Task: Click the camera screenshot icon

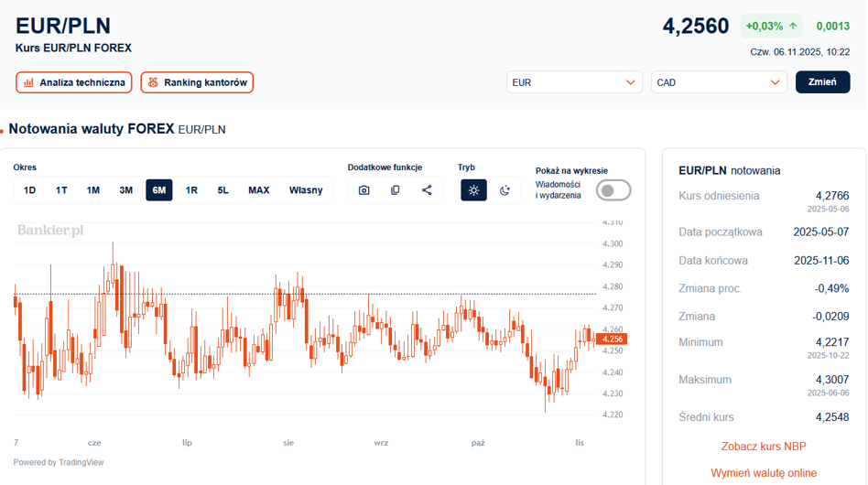Action: click(x=364, y=190)
